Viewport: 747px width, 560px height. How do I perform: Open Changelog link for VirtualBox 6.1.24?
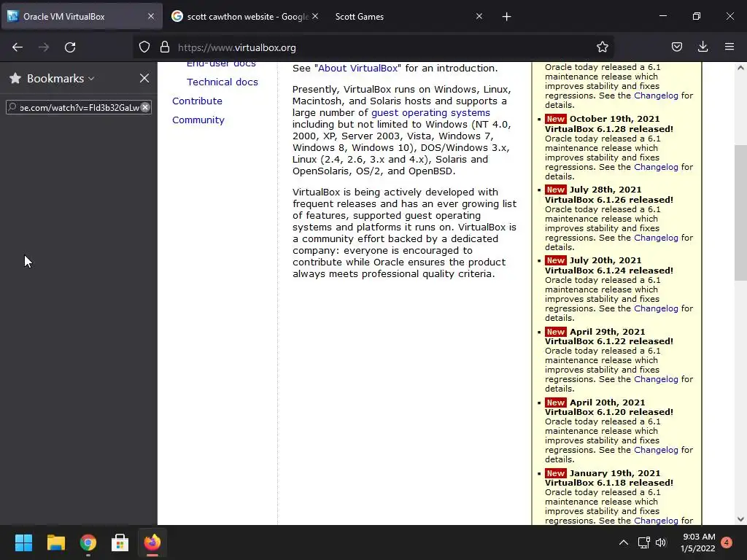[x=656, y=308]
